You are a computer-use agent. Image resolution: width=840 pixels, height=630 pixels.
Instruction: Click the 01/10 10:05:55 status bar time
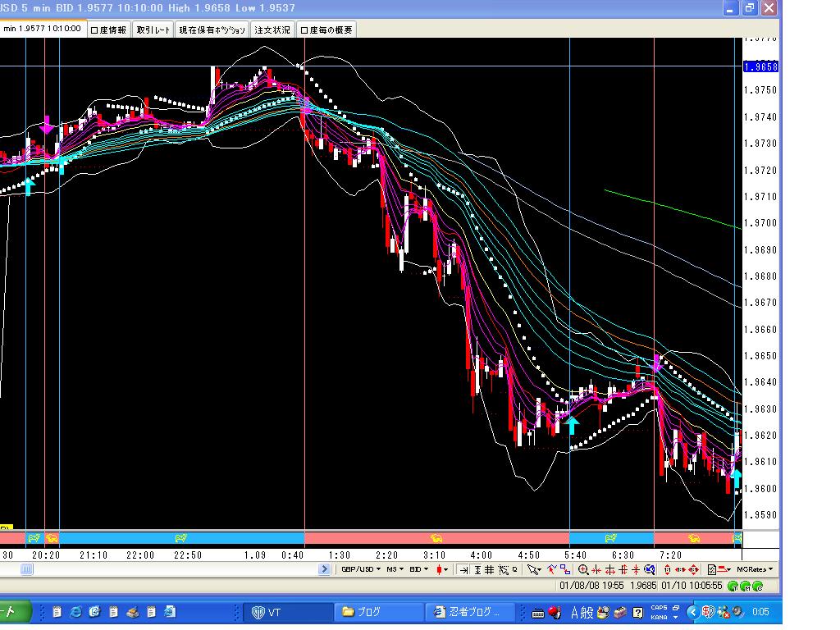pyautogui.click(x=692, y=586)
